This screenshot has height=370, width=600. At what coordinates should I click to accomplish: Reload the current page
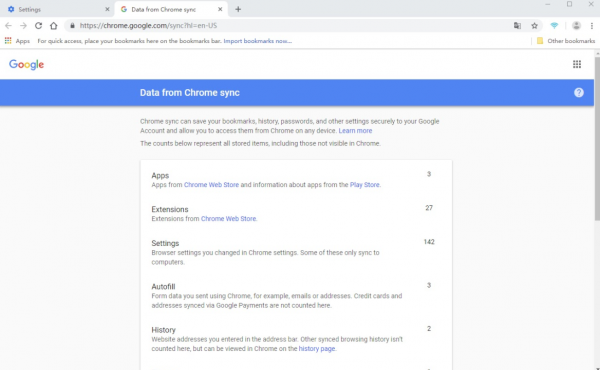point(38,26)
